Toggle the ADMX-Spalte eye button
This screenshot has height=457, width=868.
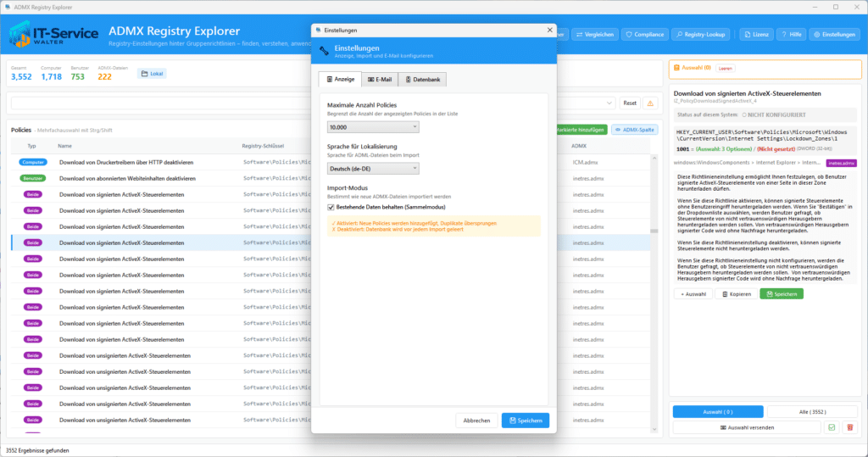(634, 130)
